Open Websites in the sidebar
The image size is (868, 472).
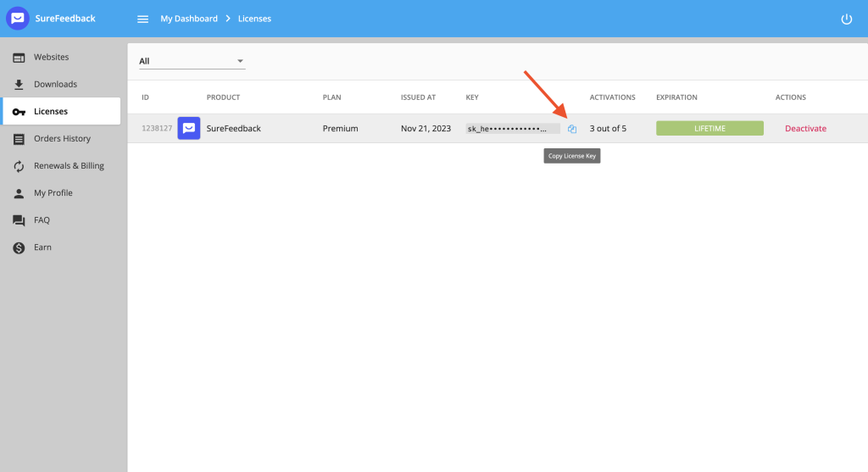pyautogui.click(x=61, y=57)
